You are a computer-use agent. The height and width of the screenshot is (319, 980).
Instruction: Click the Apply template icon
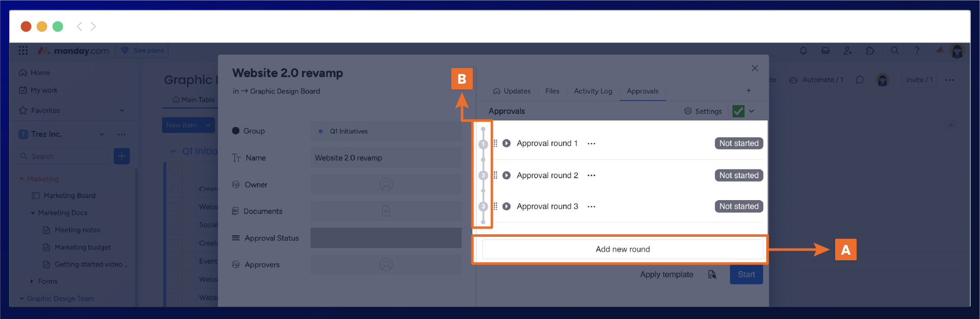[712, 275]
